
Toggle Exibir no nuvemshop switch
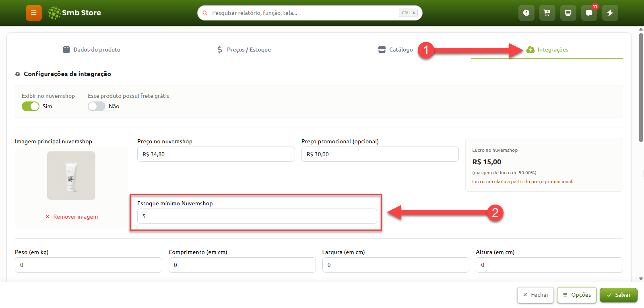[31, 106]
